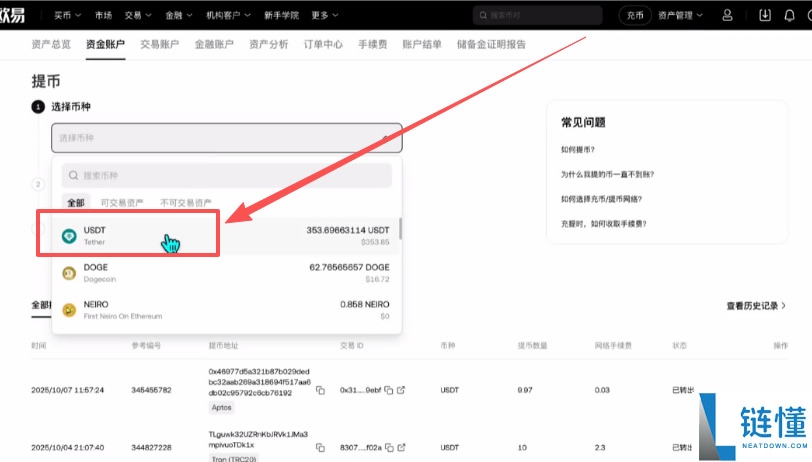
Task: Expand the 买币 menu
Action: (68, 16)
